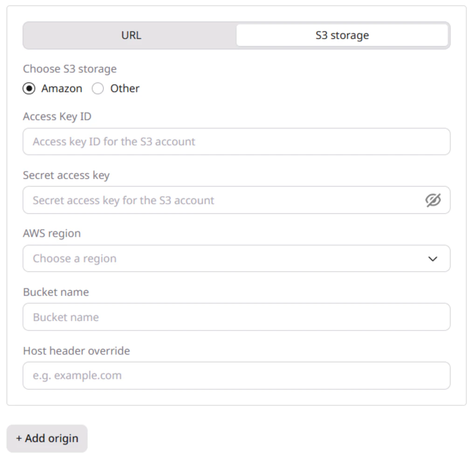Select the S3 storage tab
Viewport: 476px width, 461px height.
click(x=344, y=35)
